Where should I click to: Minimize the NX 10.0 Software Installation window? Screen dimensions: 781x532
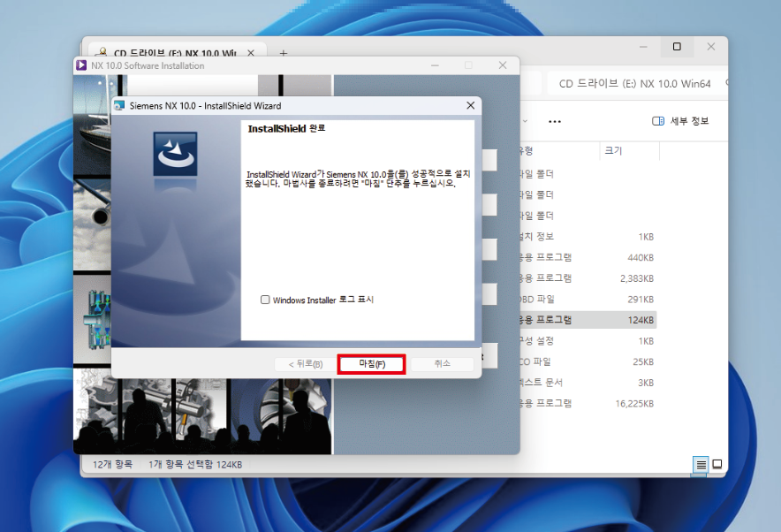[x=435, y=65]
